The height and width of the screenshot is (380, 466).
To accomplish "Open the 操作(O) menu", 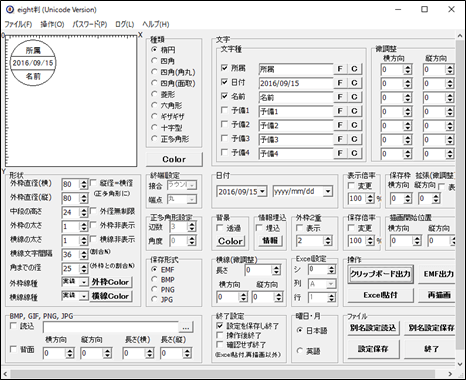I will (52, 24).
